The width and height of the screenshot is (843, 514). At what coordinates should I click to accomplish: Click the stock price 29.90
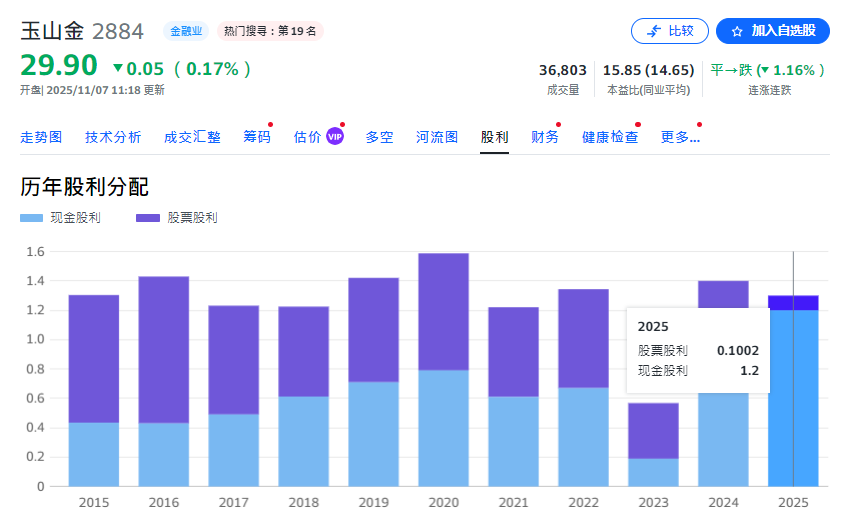tap(59, 66)
